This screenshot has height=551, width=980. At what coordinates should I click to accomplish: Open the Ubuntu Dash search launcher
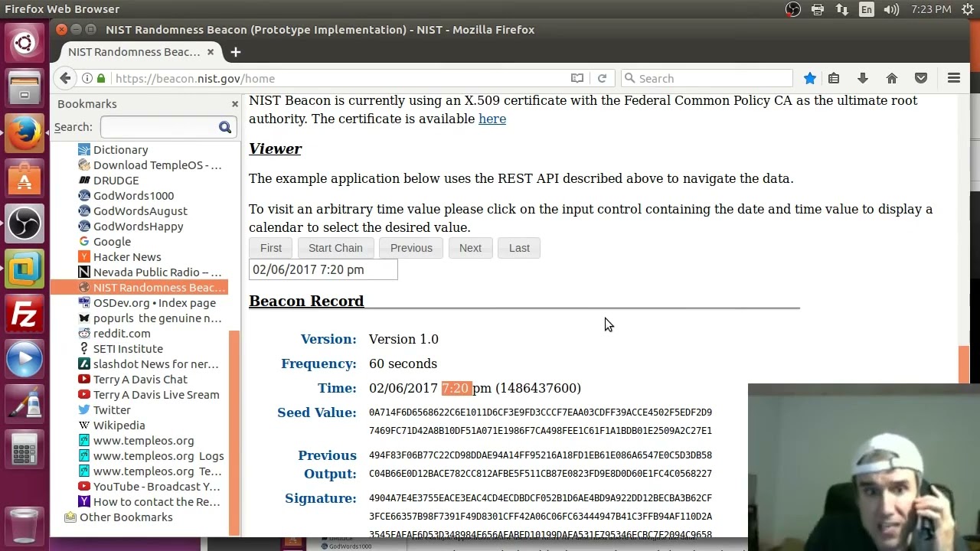(x=24, y=42)
